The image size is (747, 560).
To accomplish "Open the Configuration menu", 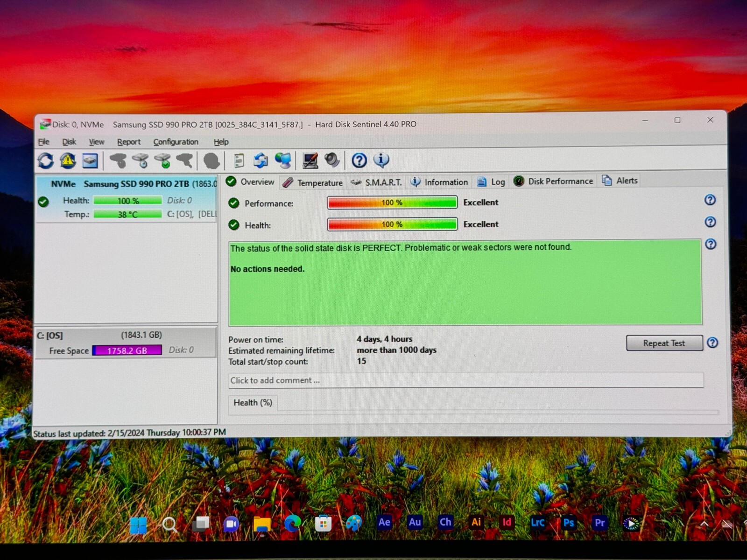I will [176, 142].
